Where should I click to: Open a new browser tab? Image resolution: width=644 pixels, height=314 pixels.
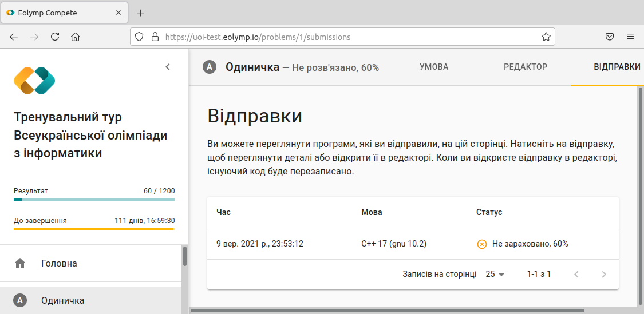(x=140, y=13)
